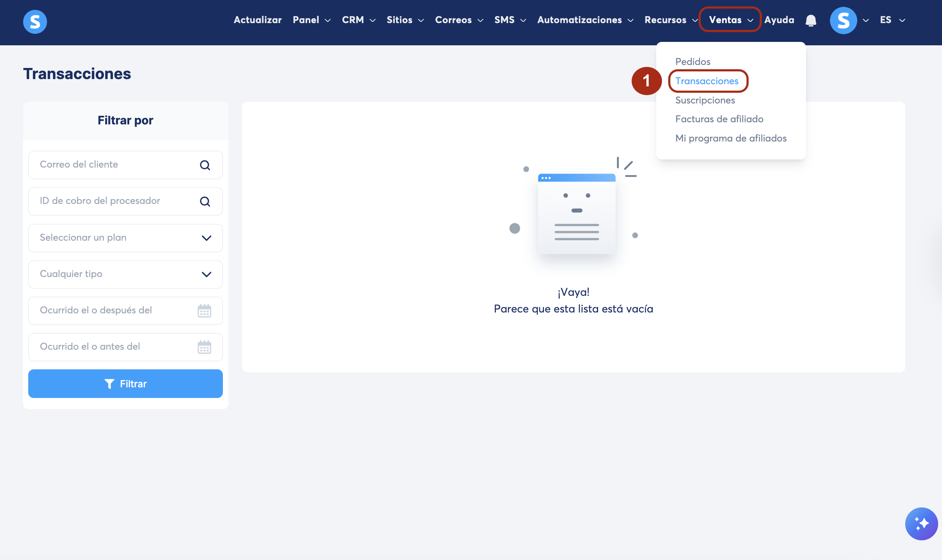Click the Ayuda link
Viewport: 942px width, 560px height.
pos(779,20)
